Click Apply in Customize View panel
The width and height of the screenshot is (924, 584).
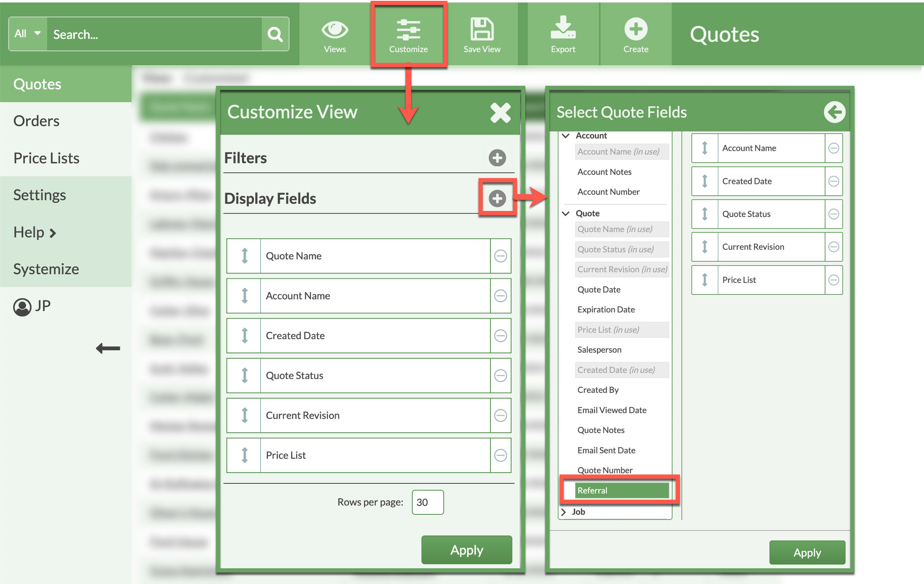pos(467,550)
